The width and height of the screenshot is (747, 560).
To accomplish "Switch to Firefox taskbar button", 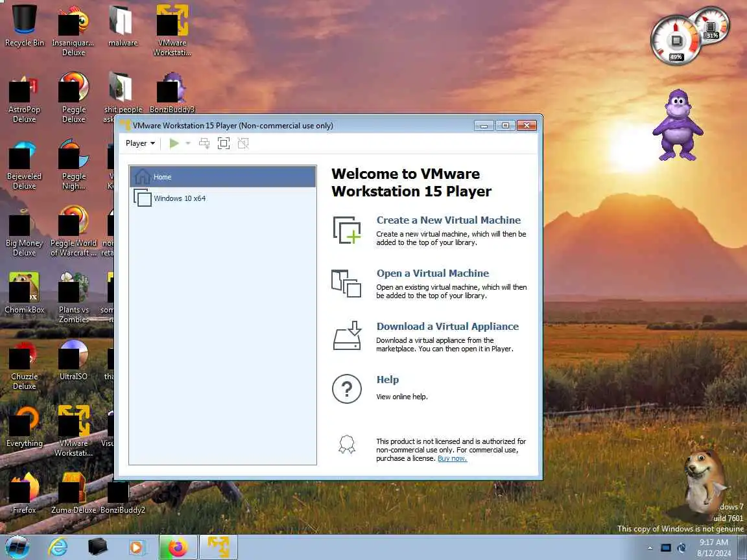I will tap(178, 547).
